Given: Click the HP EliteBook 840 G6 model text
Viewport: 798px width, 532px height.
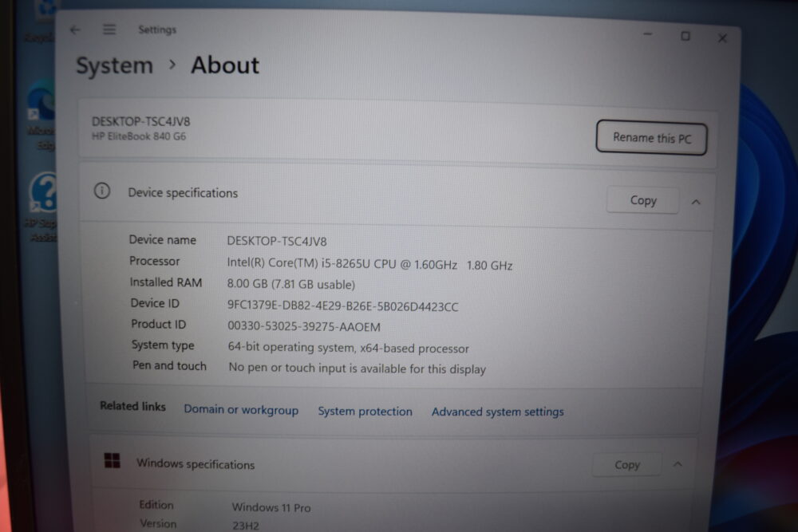Looking at the screenshot, I should [139, 136].
